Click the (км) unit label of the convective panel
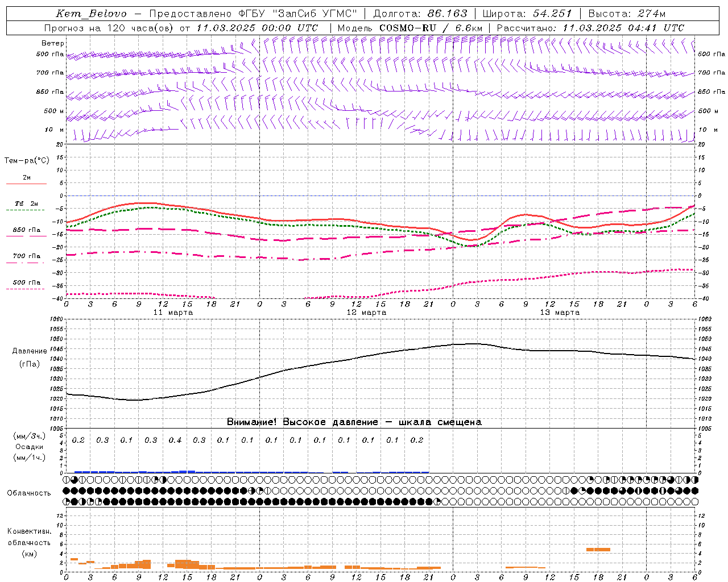This screenshot has height=582, width=728. [30, 554]
